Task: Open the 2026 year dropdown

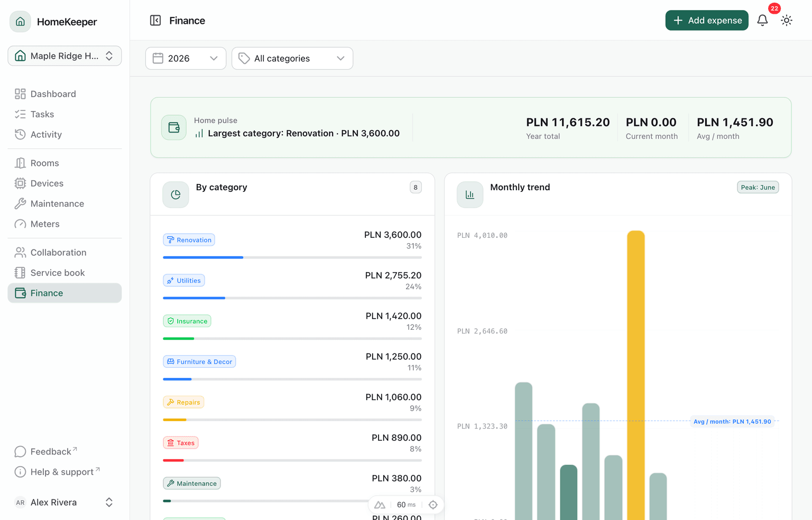Action: click(x=186, y=58)
